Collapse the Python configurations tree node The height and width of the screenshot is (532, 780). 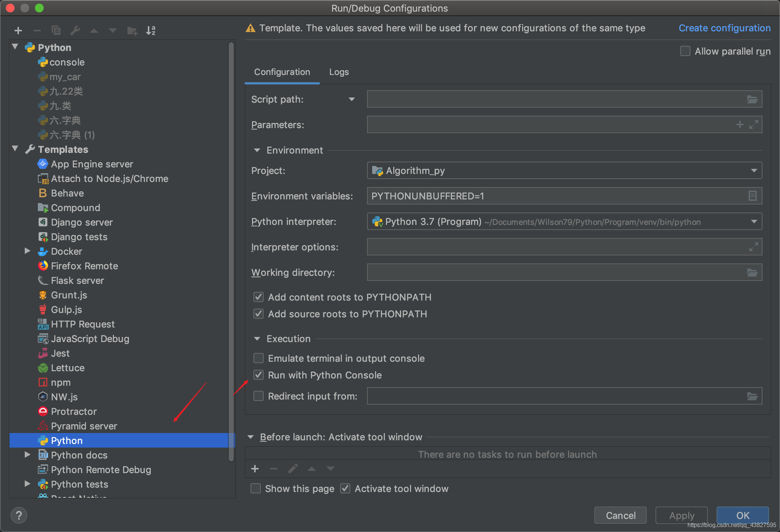(15, 47)
